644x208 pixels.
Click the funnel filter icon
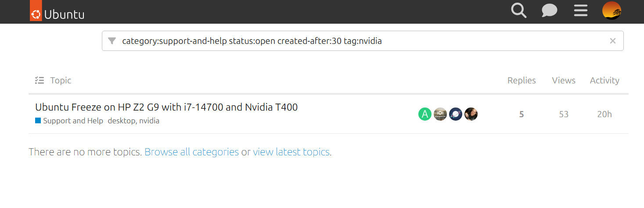click(x=112, y=41)
